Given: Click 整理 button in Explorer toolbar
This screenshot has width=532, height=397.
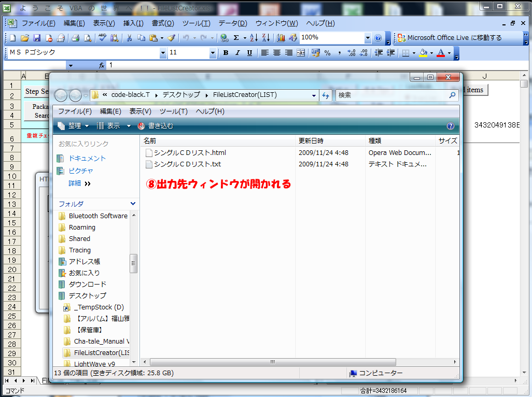Looking at the screenshot, I should point(73,126).
